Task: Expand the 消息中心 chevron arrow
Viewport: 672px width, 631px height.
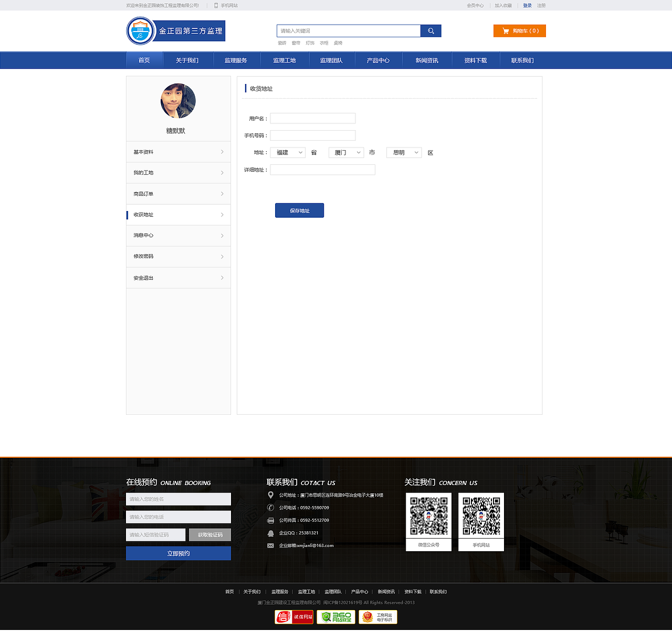Action: [222, 236]
